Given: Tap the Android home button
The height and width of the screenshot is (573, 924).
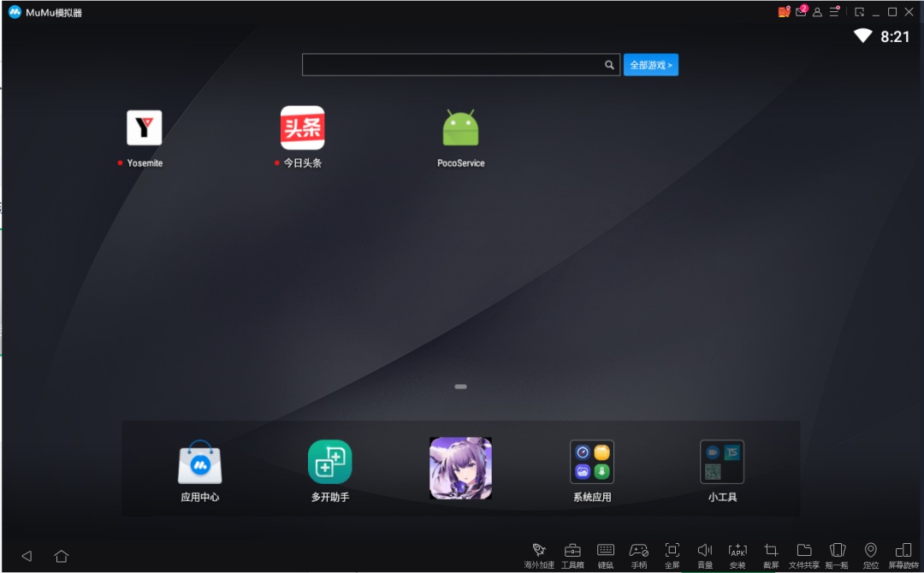Looking at the screenshot, I should tap(62, 556).
